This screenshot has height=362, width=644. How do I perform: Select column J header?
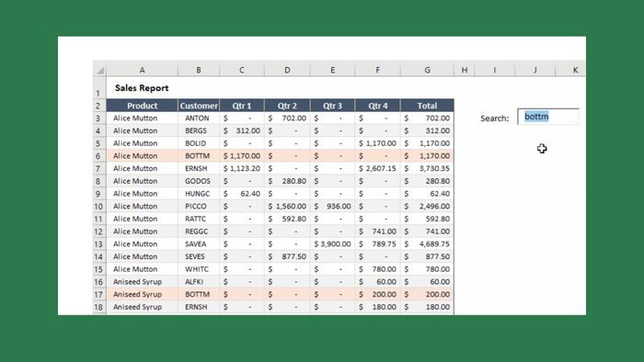click(x=535, y=70)
